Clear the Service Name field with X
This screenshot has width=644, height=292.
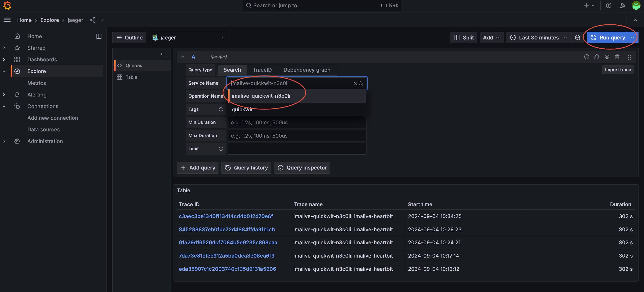coord(355,83)
